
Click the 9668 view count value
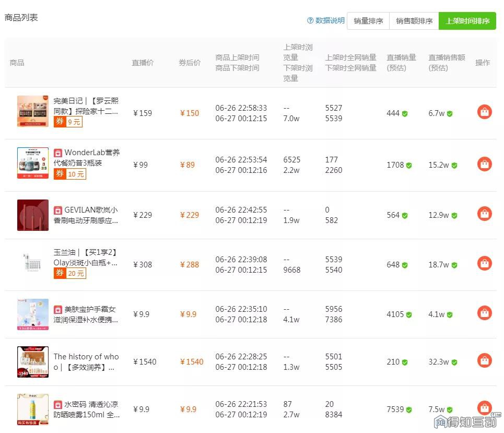tap(292, 270)
